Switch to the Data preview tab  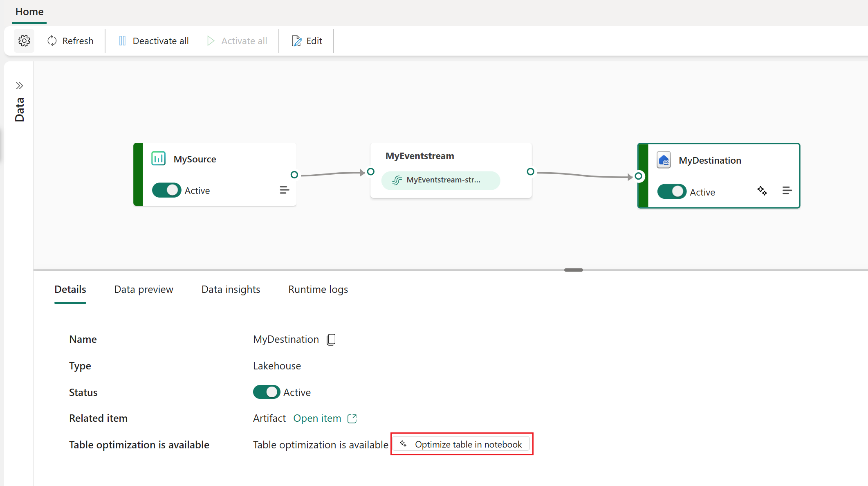[x=144, y=290]
